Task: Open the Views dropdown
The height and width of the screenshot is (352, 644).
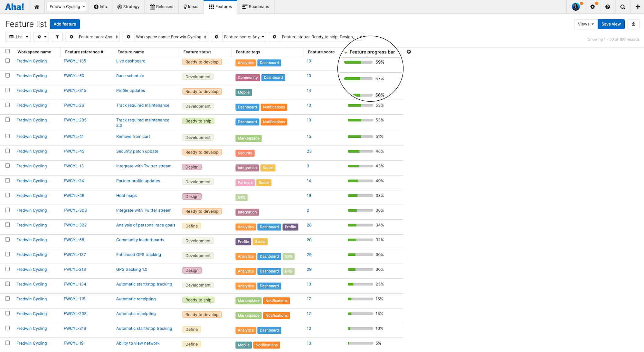Action: pos(585,24)
